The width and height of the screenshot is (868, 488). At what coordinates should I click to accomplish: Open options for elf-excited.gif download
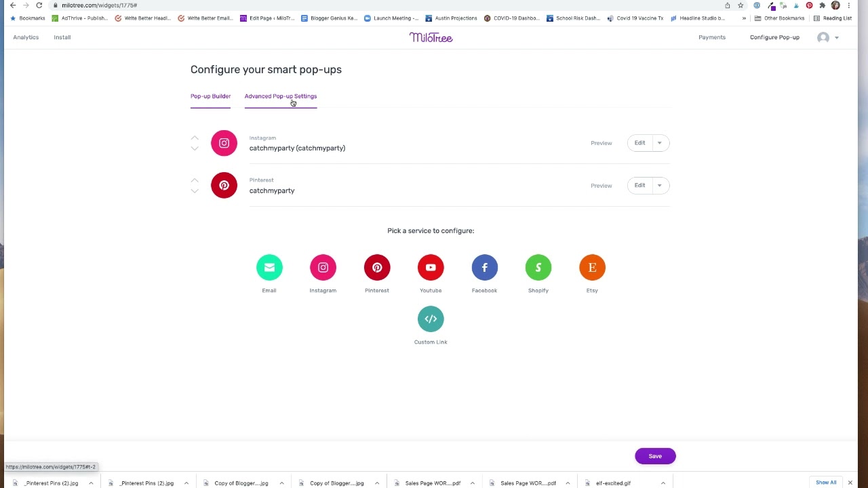tap(663, 483)
